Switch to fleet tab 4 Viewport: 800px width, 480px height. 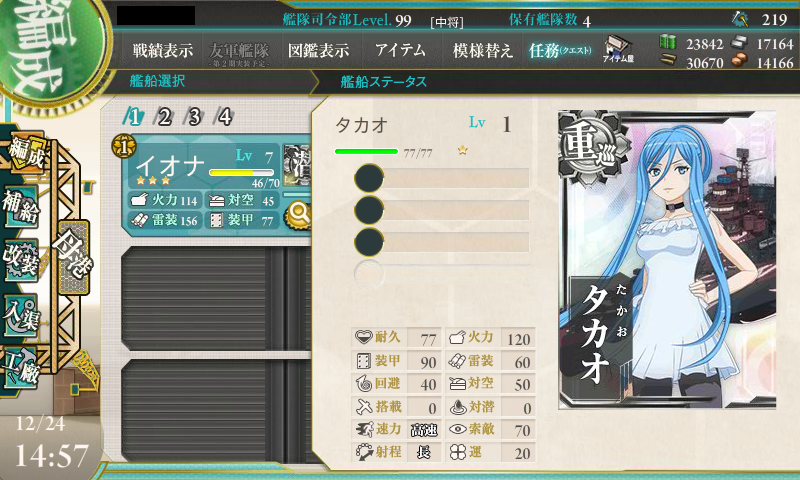225,117
